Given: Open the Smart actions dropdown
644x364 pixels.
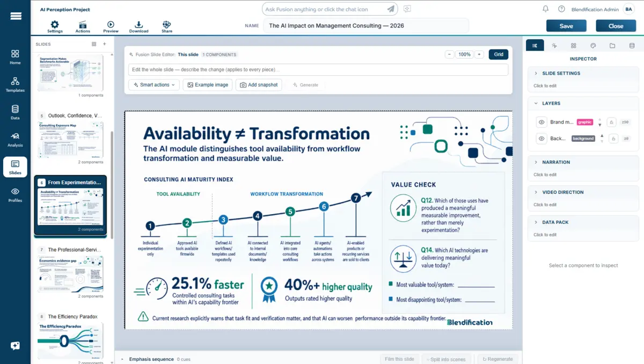Looking at the screenshot, I should click(x=154, y=85).
